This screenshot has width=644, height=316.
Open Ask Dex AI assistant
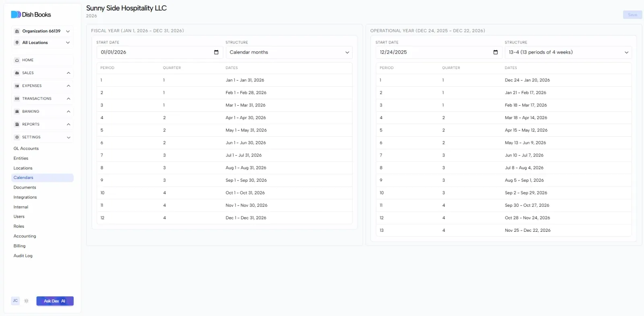point(55,301)
